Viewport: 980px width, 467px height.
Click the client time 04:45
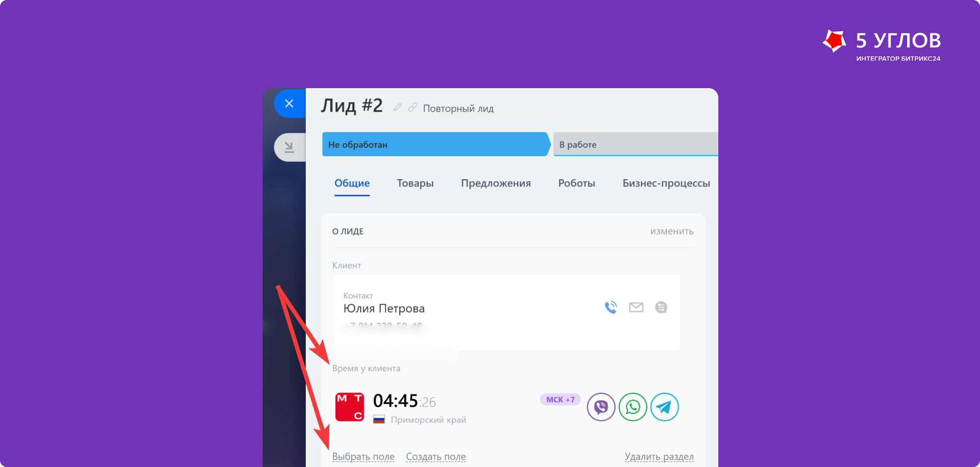(x=395, y=401)
